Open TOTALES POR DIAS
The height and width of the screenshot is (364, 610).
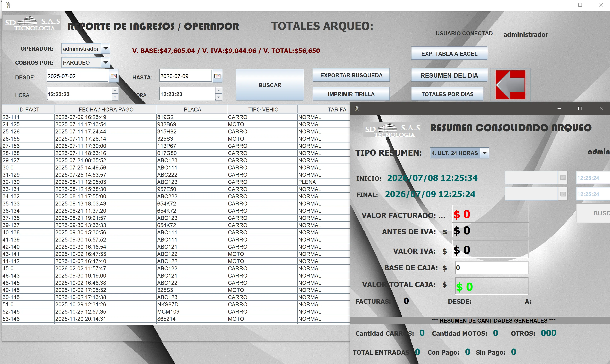(x=447, y=94)
